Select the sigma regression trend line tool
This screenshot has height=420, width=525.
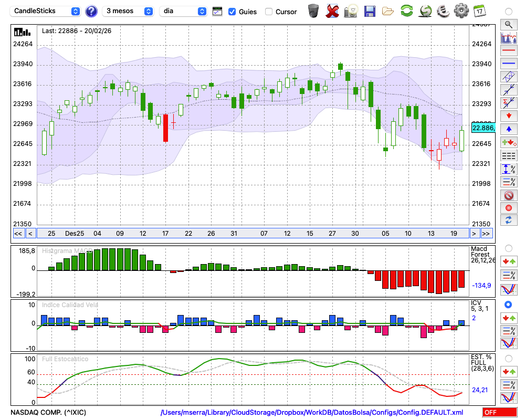[509, 103]
